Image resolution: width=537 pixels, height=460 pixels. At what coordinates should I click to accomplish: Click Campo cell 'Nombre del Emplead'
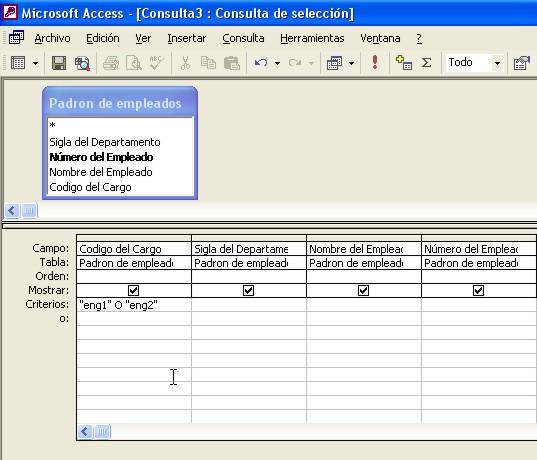click(364, 249)
